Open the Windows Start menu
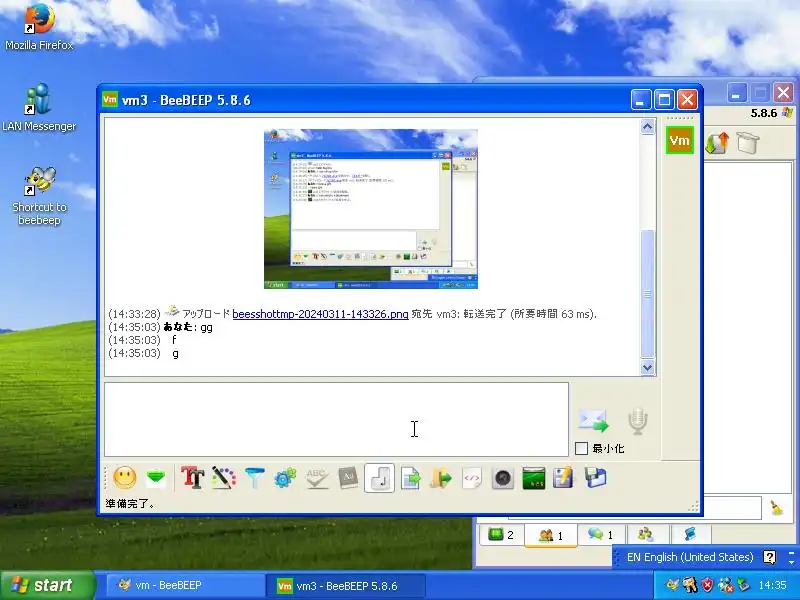This screenshot has height=600, width=800. [x=48, y=585]
